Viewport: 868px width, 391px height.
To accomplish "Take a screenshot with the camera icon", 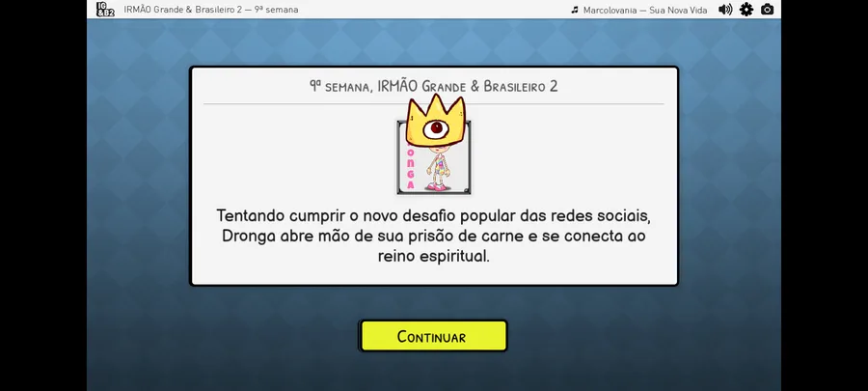I will (x=768, y=10).
